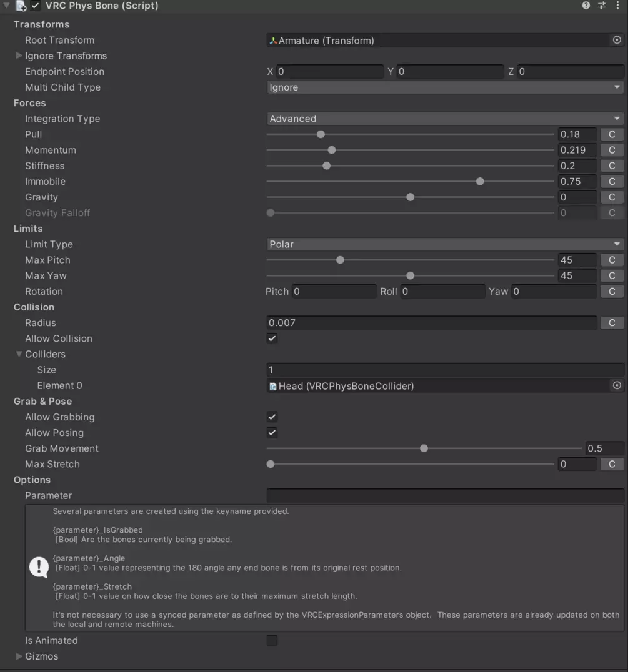628x672 pixels.
Task: Open the Multi Child Type dropdown
Action: [x=444, y=87]
